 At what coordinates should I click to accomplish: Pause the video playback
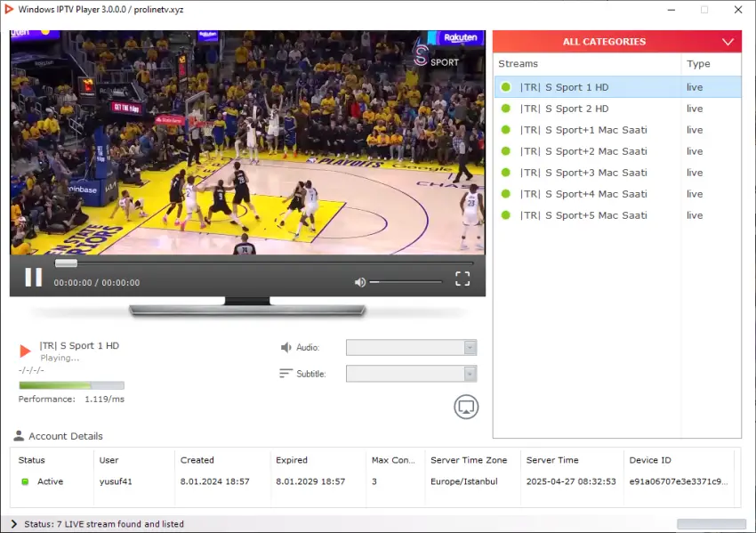(33, 278)
